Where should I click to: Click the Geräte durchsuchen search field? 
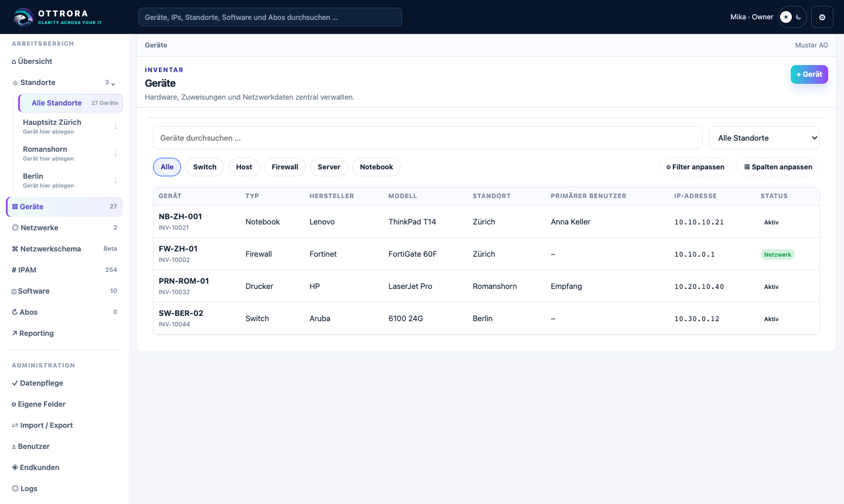point(428,138)
